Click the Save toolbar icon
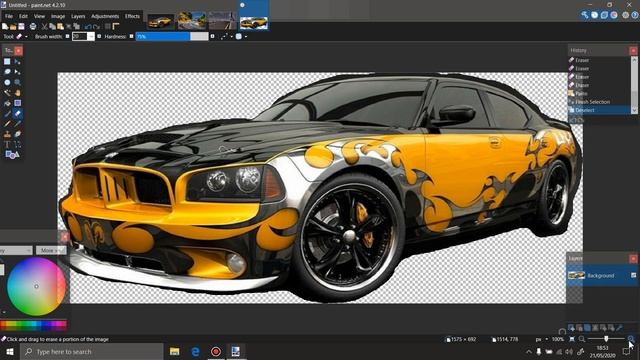Screen dimensions: 640x360 tap(21, 27)
